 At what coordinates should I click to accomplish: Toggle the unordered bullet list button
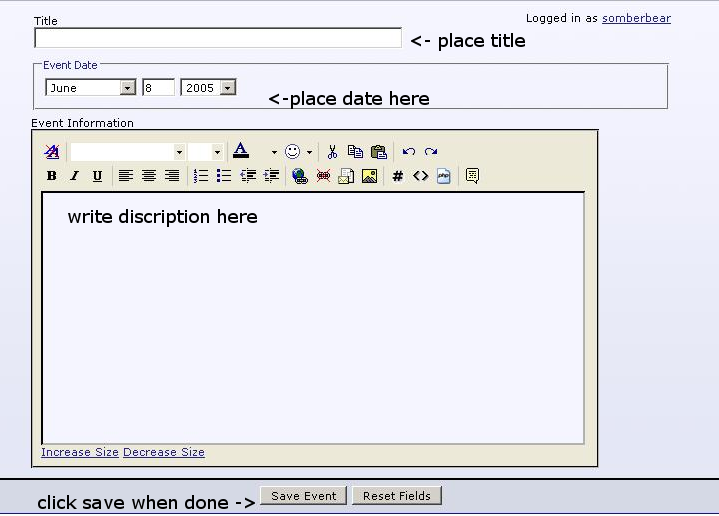click(x=224, y=176)
